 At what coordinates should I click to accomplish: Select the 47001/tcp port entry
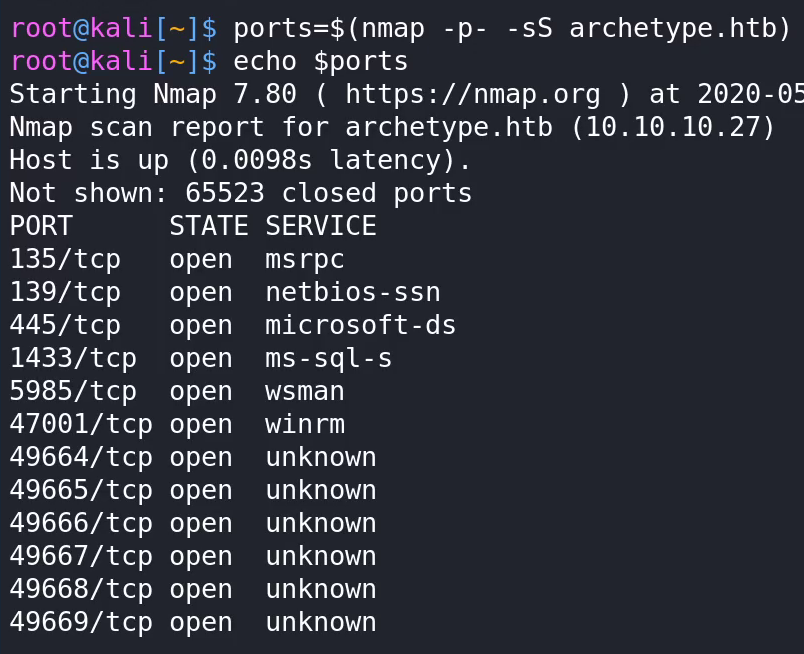(x=81, y=425)
